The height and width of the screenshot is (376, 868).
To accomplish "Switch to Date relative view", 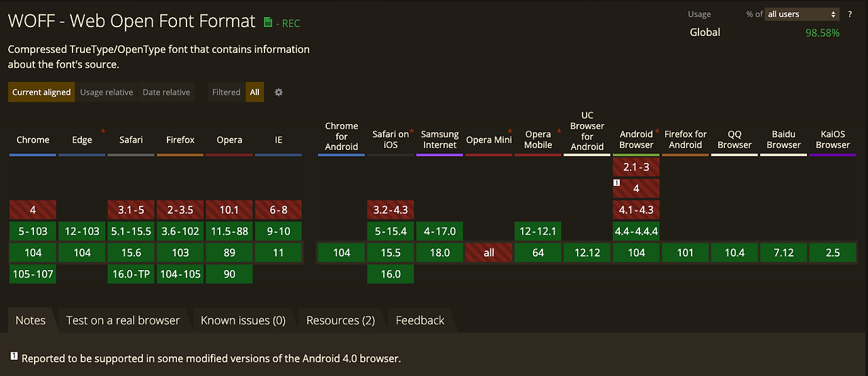I will tap(166, 92).
